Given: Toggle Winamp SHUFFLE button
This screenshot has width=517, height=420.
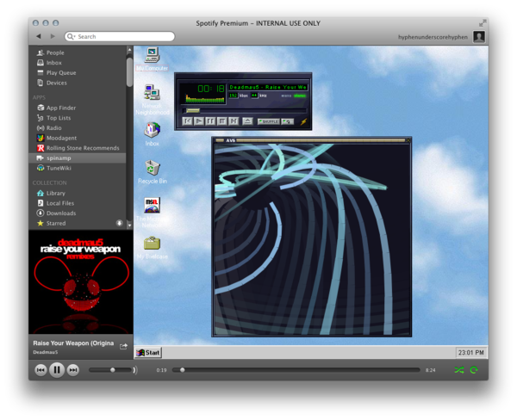Looking at the screenshot, I should pos(268,121).
